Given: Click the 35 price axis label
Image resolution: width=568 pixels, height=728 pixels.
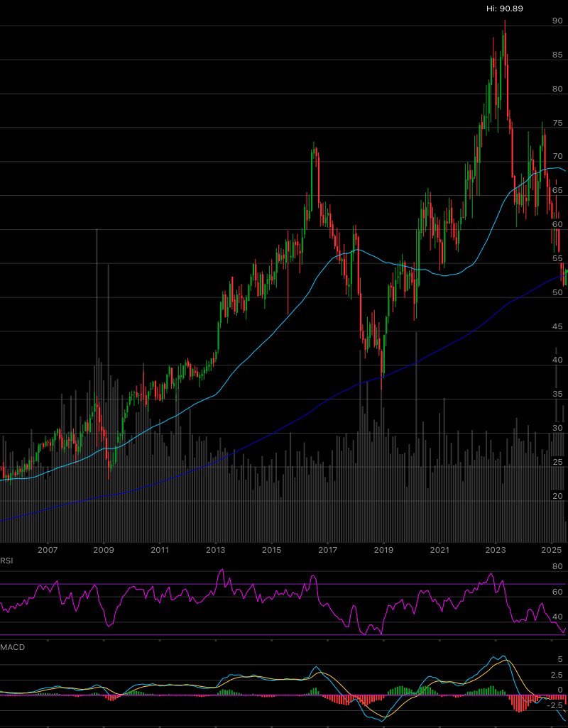Looking at the screenshot, I should click(x=557, y=394).
